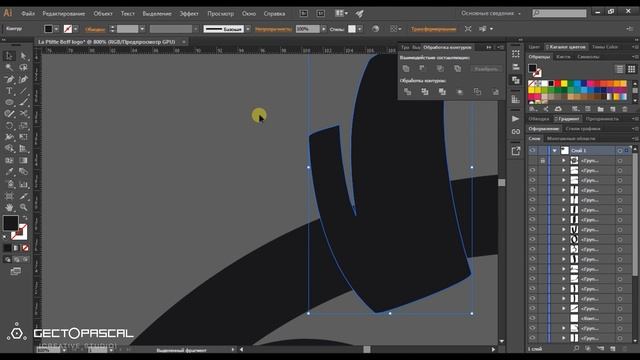This screenshot has height=360, width=640.
Task: Delete swatch with trash icon
Action: point(625,109)
